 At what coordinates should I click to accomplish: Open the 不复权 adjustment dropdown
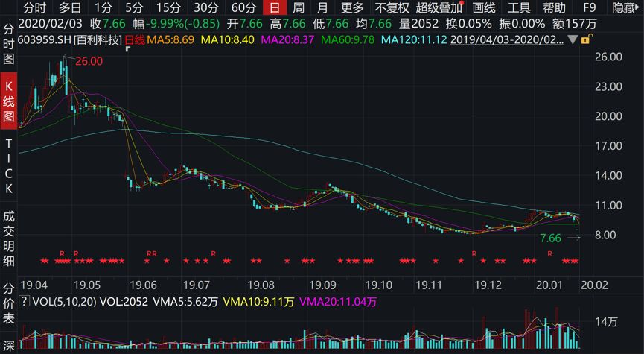392,8
